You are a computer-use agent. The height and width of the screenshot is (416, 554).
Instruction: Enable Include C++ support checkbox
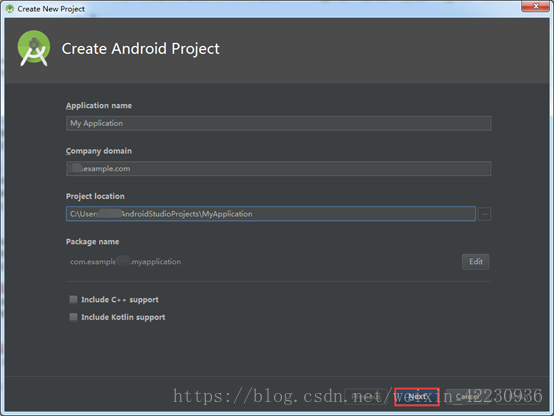(x=73, y=300)
